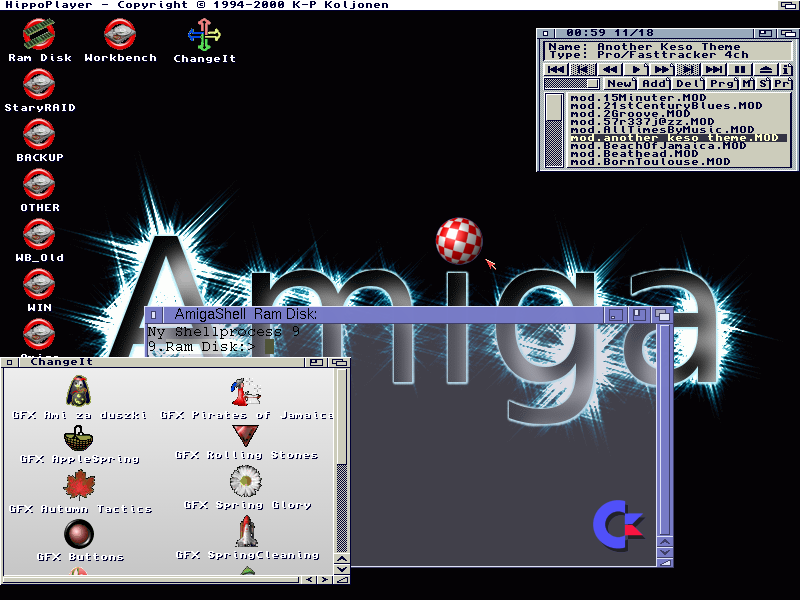The image size is (800, 600).
Task: Skip to next module in HippoPlayer
Action: (715, 69)
